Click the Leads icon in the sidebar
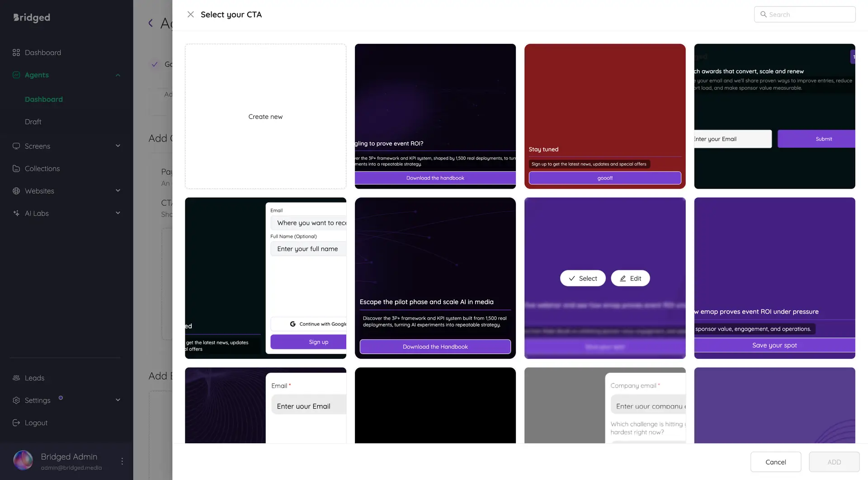 pos(16,378)
